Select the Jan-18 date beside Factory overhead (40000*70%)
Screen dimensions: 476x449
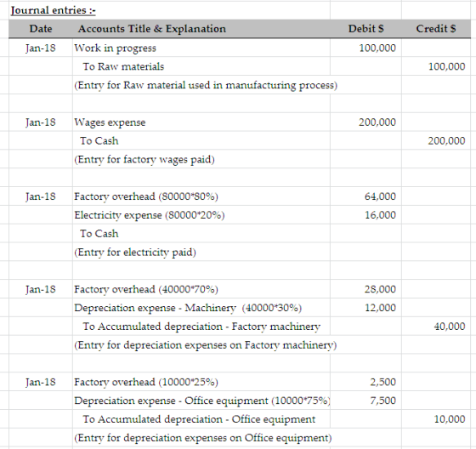click(41, 289)
